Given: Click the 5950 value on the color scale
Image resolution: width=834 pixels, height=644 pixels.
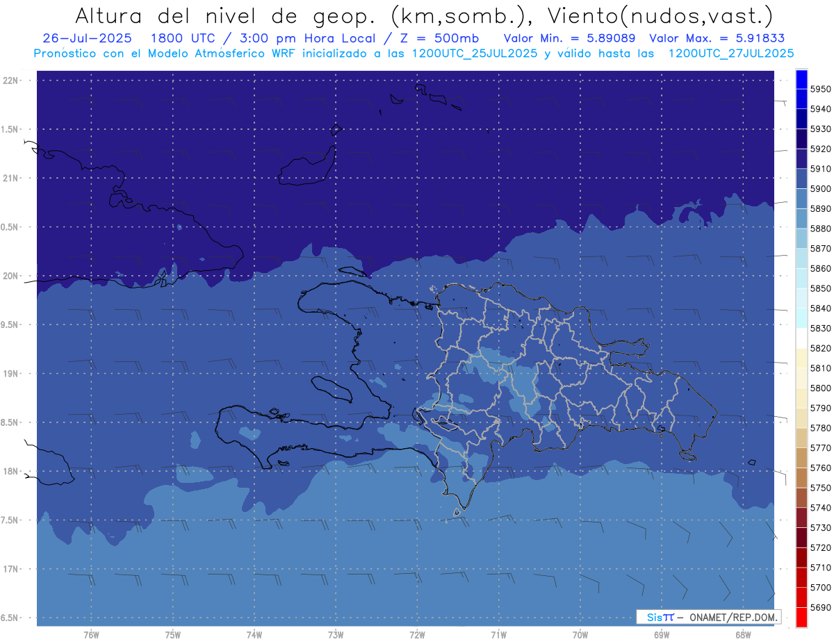Looking at the screenshot, I should [821, 89].
